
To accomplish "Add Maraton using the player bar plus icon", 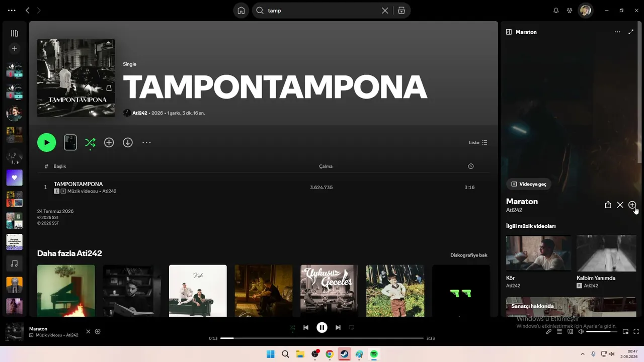I will coord(98,331).
